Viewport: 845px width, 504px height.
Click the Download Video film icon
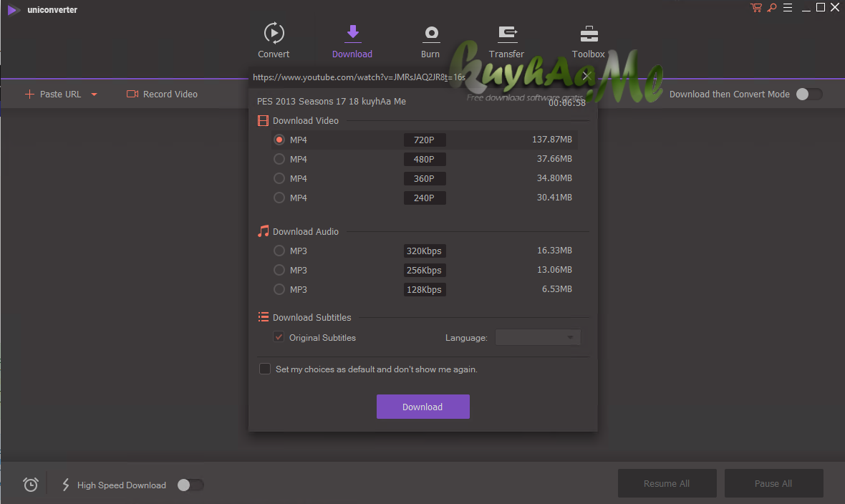[x=263, y=121]
